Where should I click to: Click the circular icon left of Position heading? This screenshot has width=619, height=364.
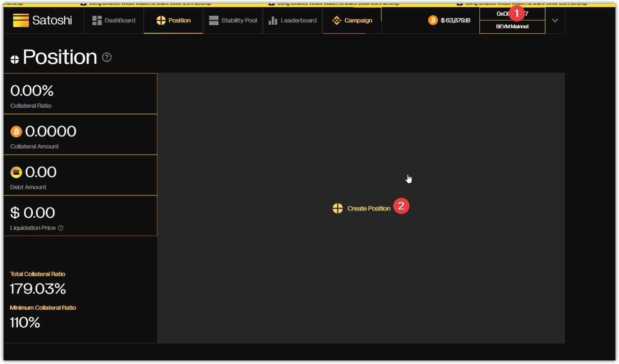point(14,59)
